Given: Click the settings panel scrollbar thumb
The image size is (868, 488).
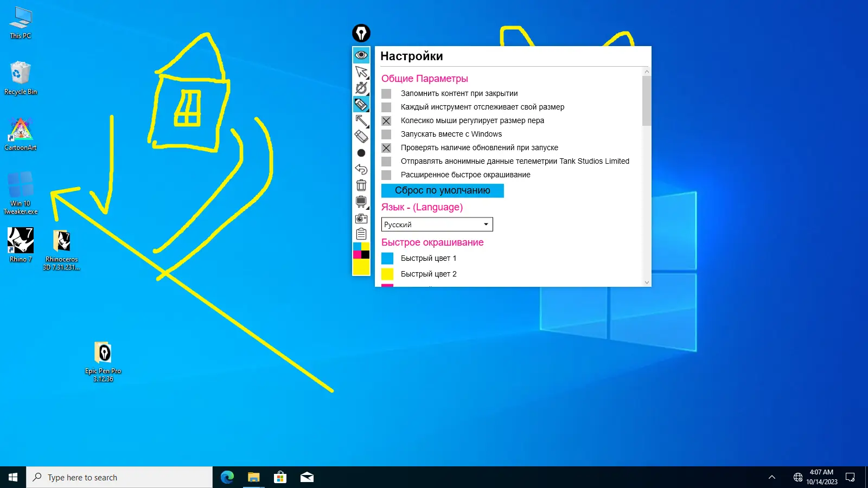Looking at the screenshot, I should (646, 101).
